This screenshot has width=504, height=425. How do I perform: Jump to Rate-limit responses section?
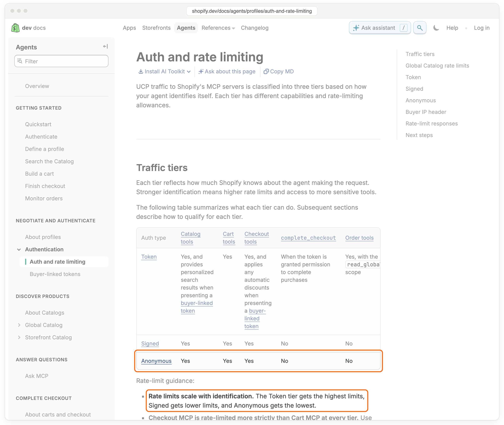coord(431,124)
